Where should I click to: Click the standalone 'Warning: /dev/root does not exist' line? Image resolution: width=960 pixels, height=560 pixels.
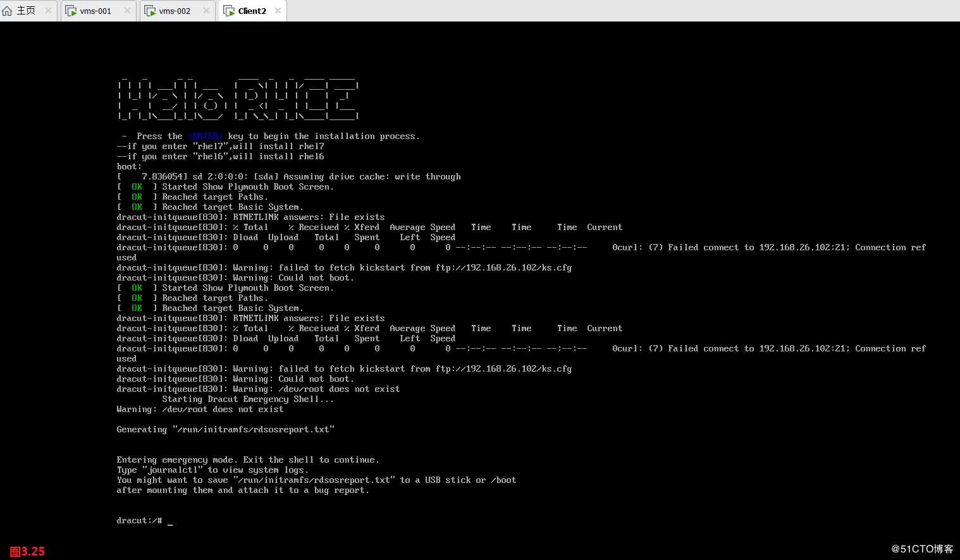pos(200,410)
